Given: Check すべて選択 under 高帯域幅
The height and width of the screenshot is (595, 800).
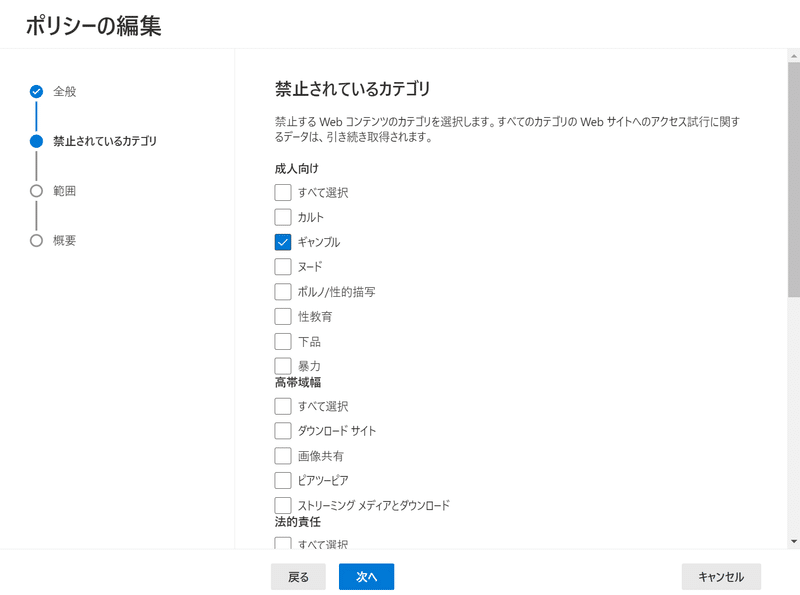Looking at the screenshot, I should coord(283,406).
